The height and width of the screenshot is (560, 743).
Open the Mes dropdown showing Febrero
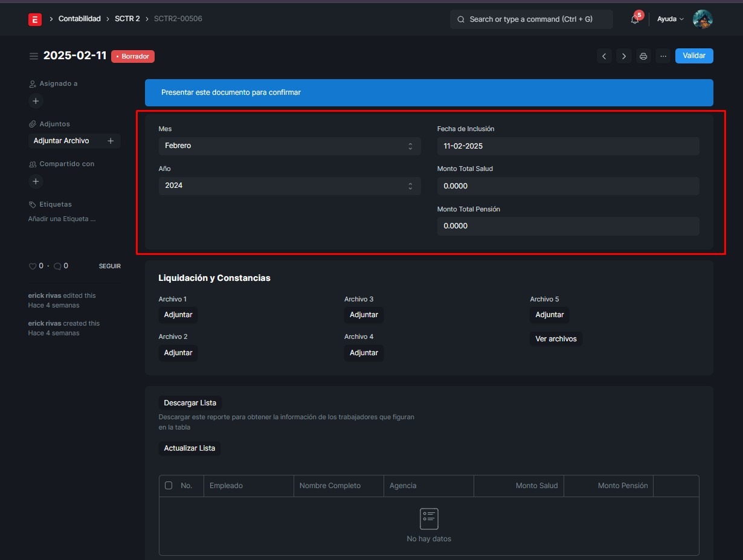(x=289, y=146)
